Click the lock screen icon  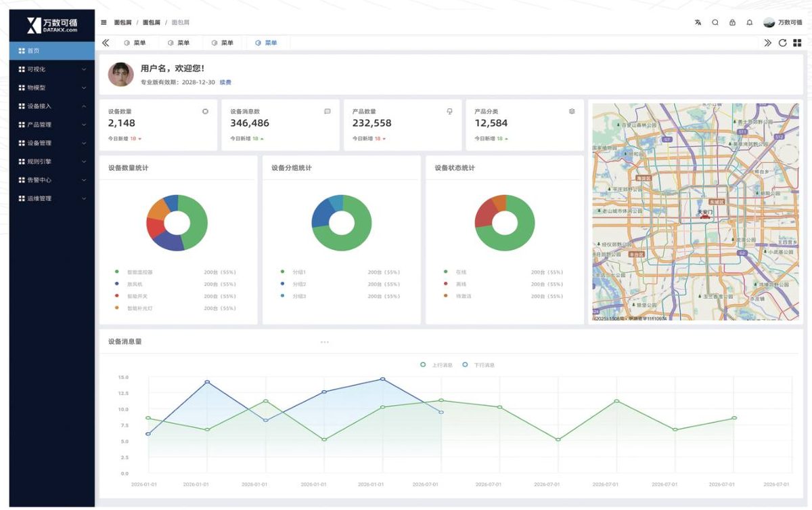coord(732,22)
